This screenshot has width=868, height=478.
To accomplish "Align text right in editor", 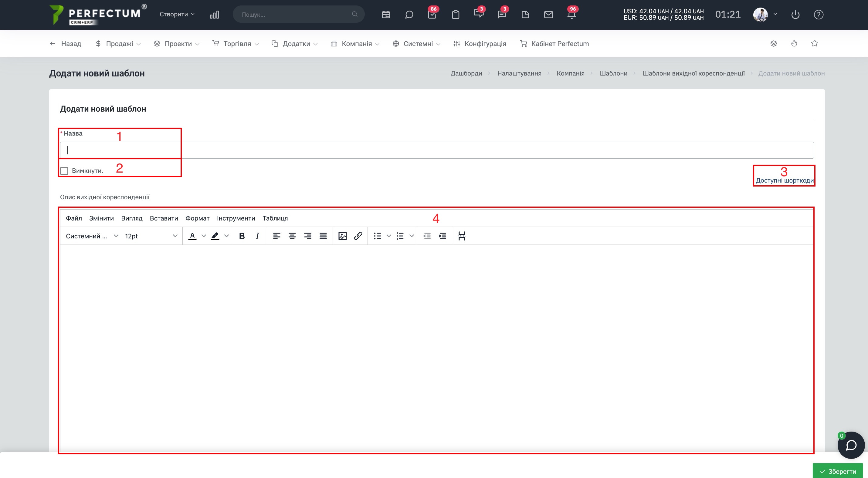I will (x=308, y=236).
